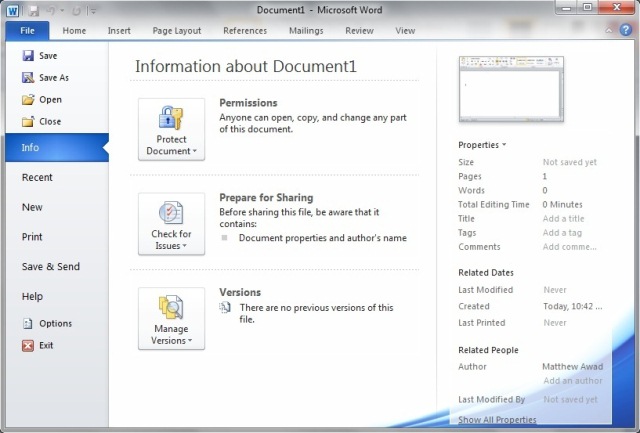Open the Manage Versions dropdown button
This screenshot has height=433, width=640.
click(171, 319)
